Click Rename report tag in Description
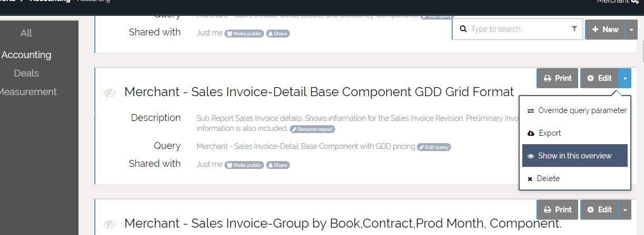Viewport: 644px width, 235px height. click(312, 129)
